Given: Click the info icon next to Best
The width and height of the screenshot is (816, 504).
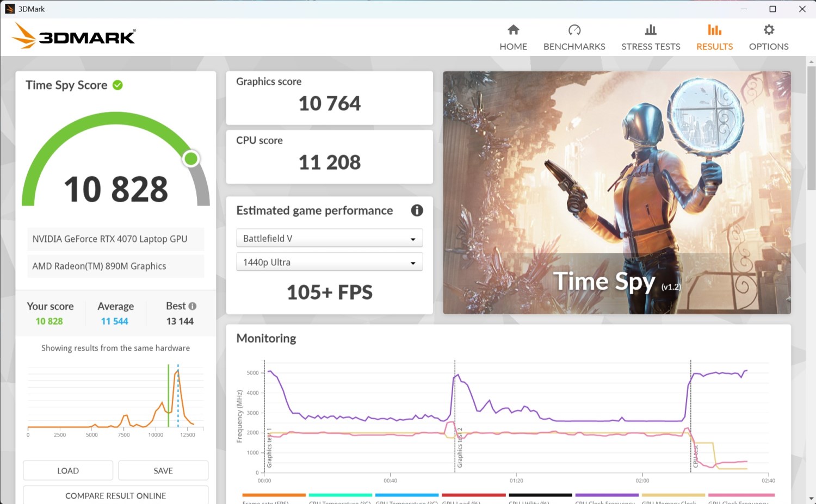Looking at the screenshot, I should click(193, 306).
